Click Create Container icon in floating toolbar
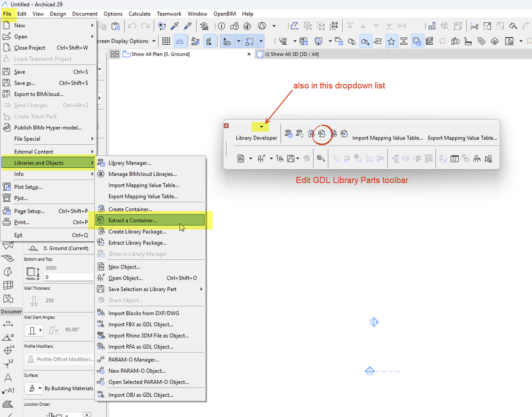This screenshot has width=532, height=417. point(311,134)
